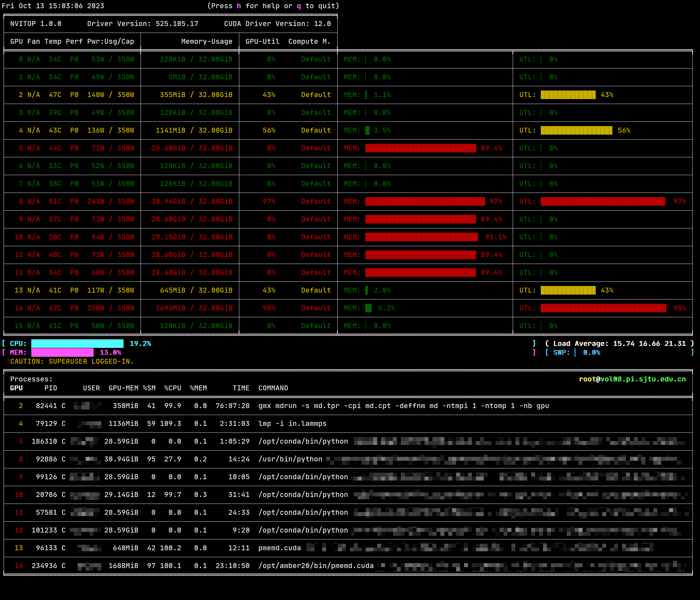Click the GPU 13 utilization bar at 43%

568,291
